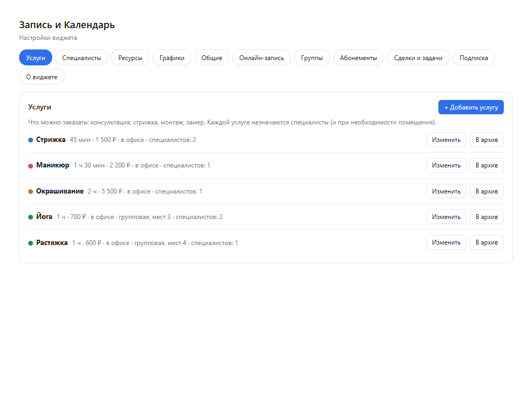The width and height of the screenshot is (532, 404).
Task: Click Изменить for Растяжка
Action: 446,242
